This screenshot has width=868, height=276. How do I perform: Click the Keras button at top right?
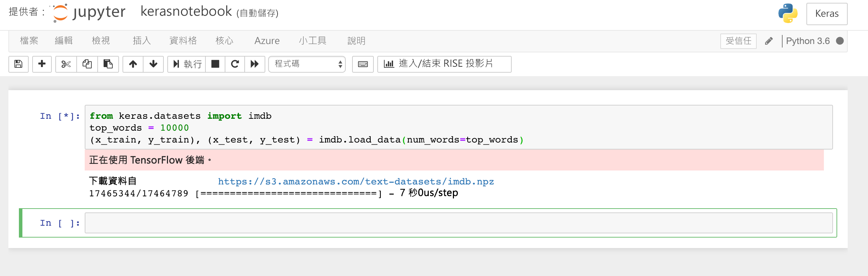click(x=827, y=14)
